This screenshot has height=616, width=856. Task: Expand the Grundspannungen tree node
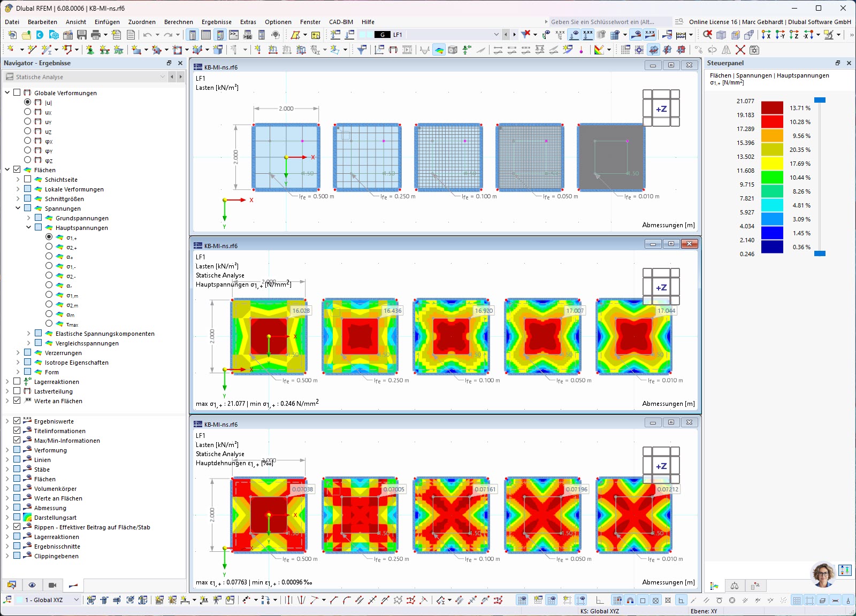pos(29,218)
